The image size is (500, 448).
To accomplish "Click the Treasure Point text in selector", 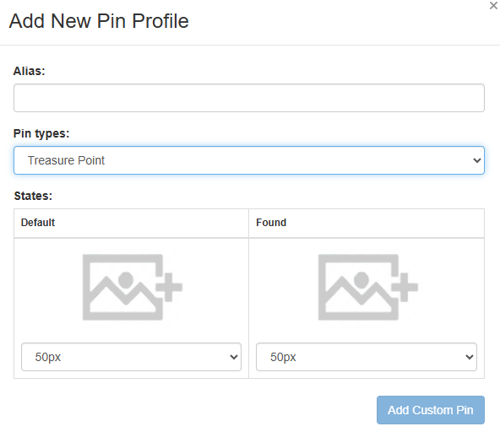I will (66, 160).
